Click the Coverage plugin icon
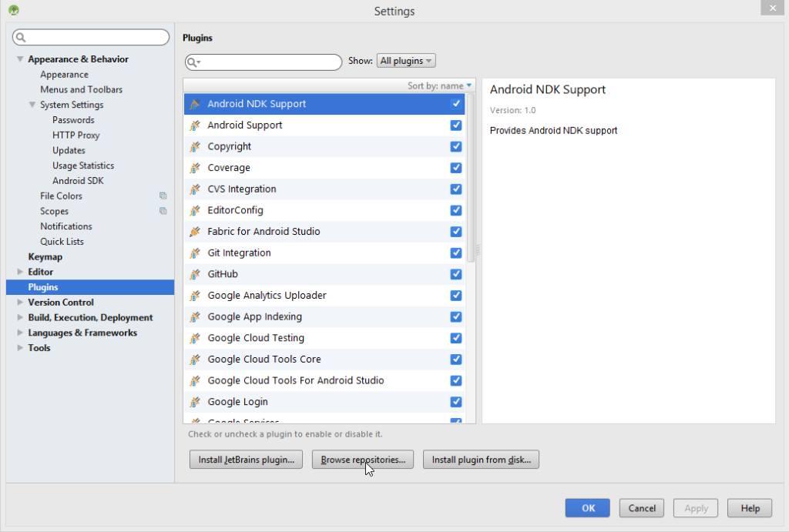 click(x=194, y=168)
